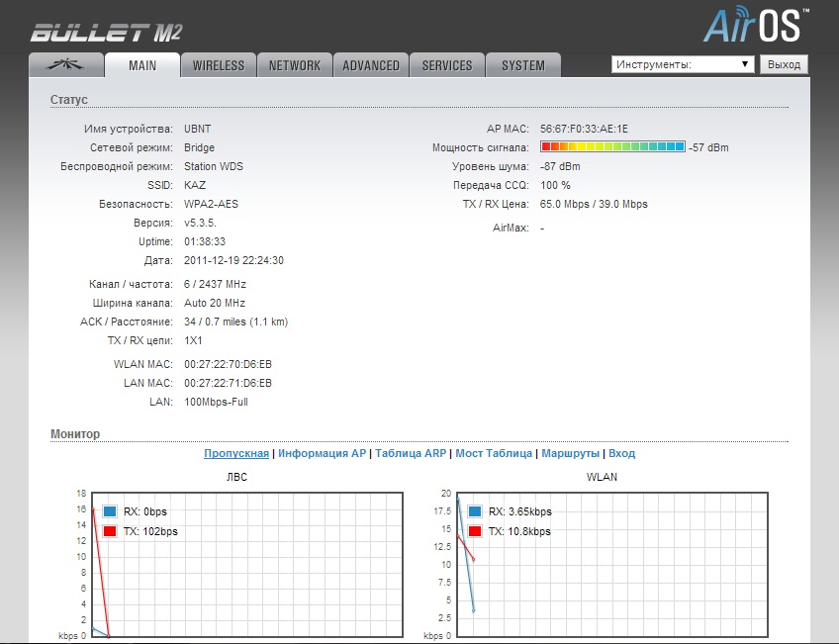The image size is (839, 644).
Task: Click the RX: 0bps legend label
Action: (x=145, y=511)
